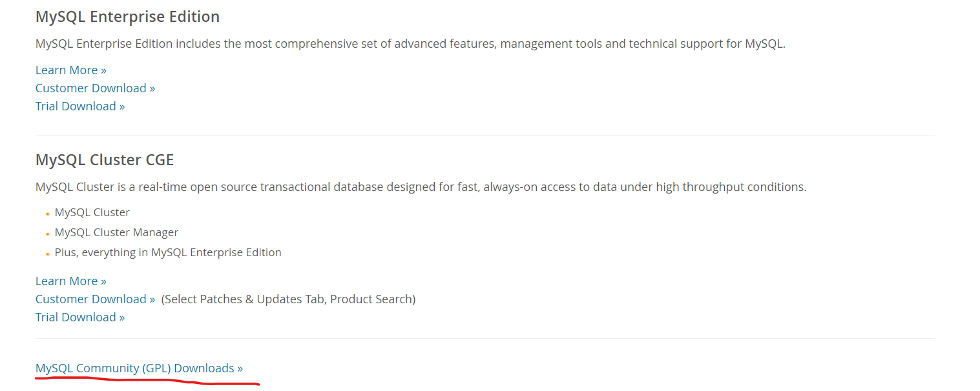Click the red underline beneath Community Downloads

[149, 381]
